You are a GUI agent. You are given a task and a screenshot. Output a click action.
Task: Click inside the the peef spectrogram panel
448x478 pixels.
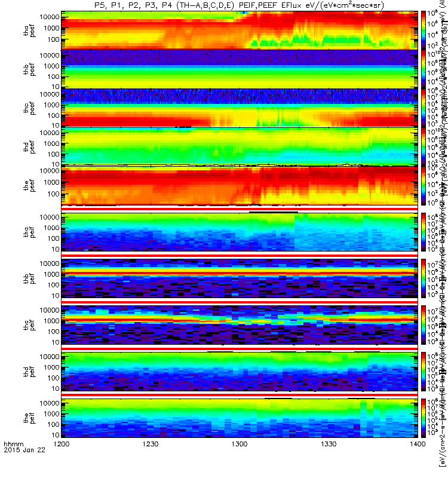(x=240, y=185)
